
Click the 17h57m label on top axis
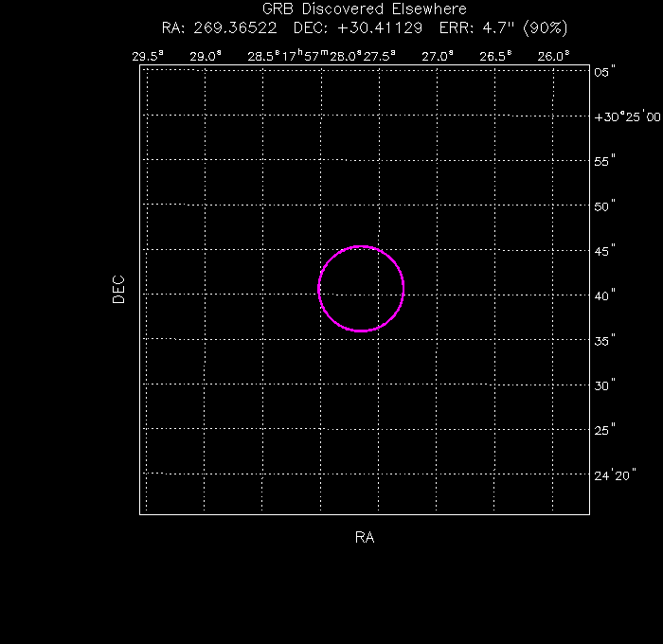click(x=302, y=56)
